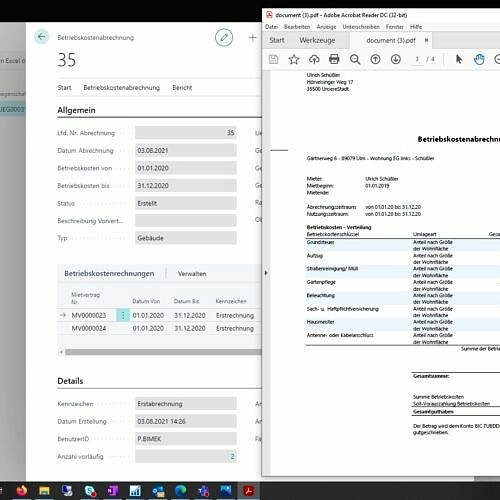Click the cloud upload icon in Acrobat
The height and width of the screenshot is (500, 500).
coord(314,59)
